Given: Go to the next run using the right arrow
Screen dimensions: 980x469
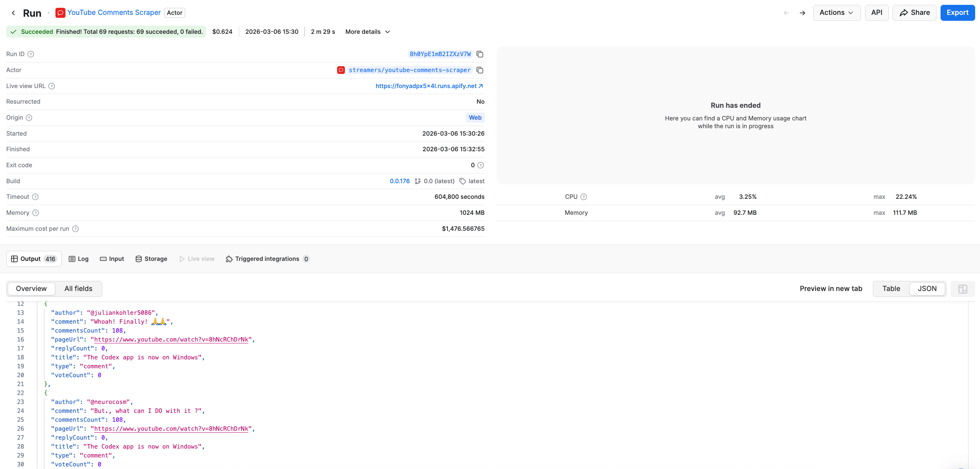Looking at the screenshot, I should pyautogui.click(x=802, y=13).
